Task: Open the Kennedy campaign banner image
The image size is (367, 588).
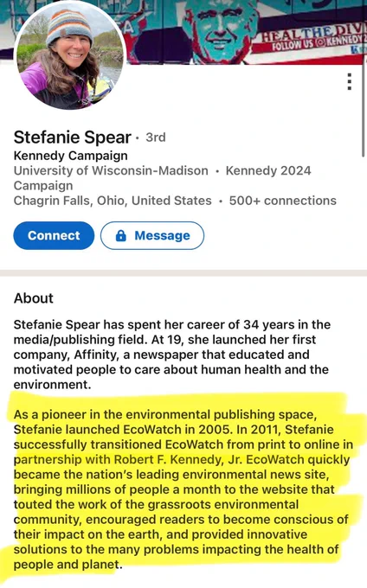Action: [x=246, y=32]
